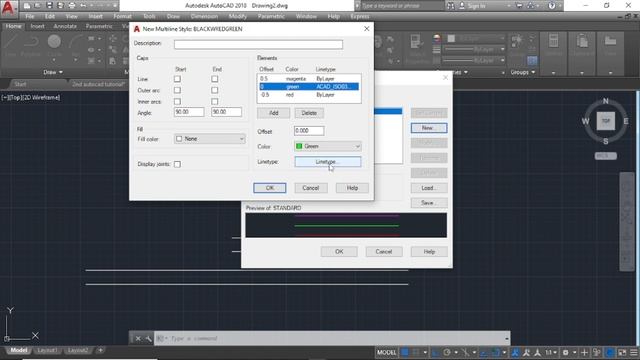Enable Inner arcs Start checkbox
Image resolution: width=640 pixels, height=360 pixels.
pyautogui.click(x=177, y=101)
